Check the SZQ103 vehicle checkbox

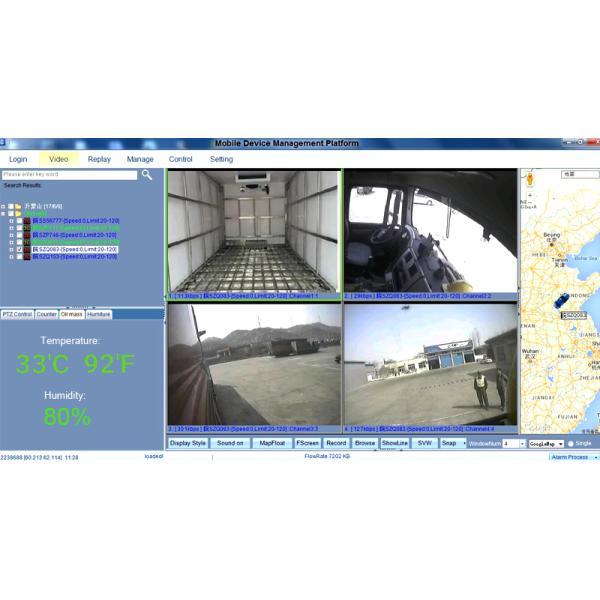pos(19,257)
